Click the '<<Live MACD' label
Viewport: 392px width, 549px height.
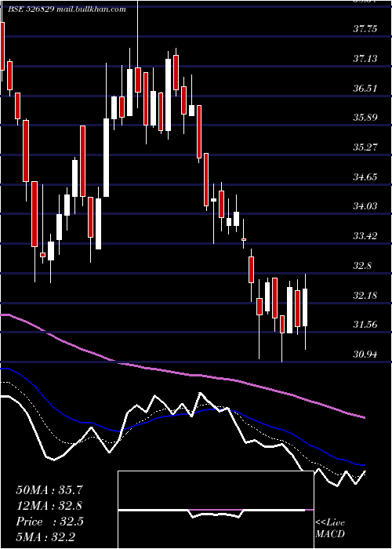click(330, 529)
